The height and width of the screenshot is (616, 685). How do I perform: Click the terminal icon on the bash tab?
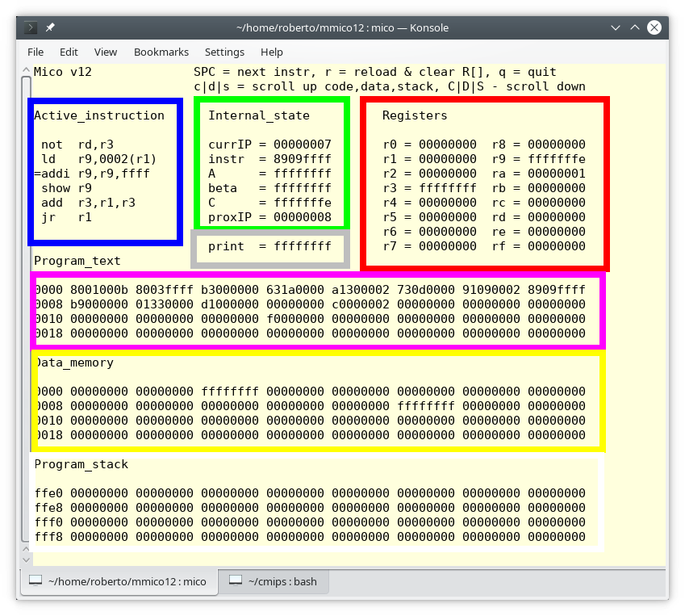235,580
